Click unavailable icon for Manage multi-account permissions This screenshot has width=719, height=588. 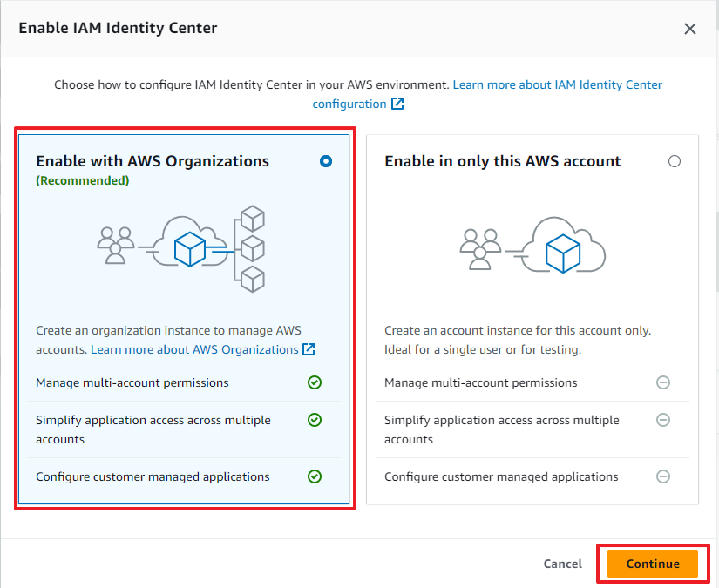[663, 382]
